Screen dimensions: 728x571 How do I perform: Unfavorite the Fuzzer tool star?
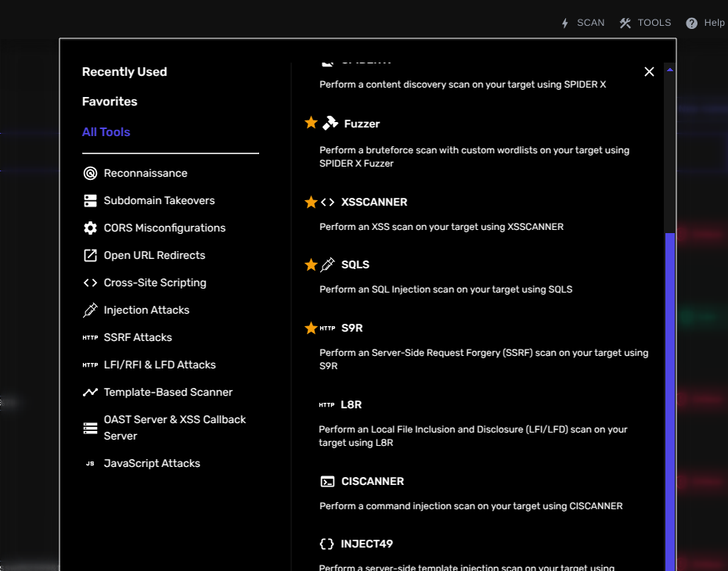(x=311, y=122)
